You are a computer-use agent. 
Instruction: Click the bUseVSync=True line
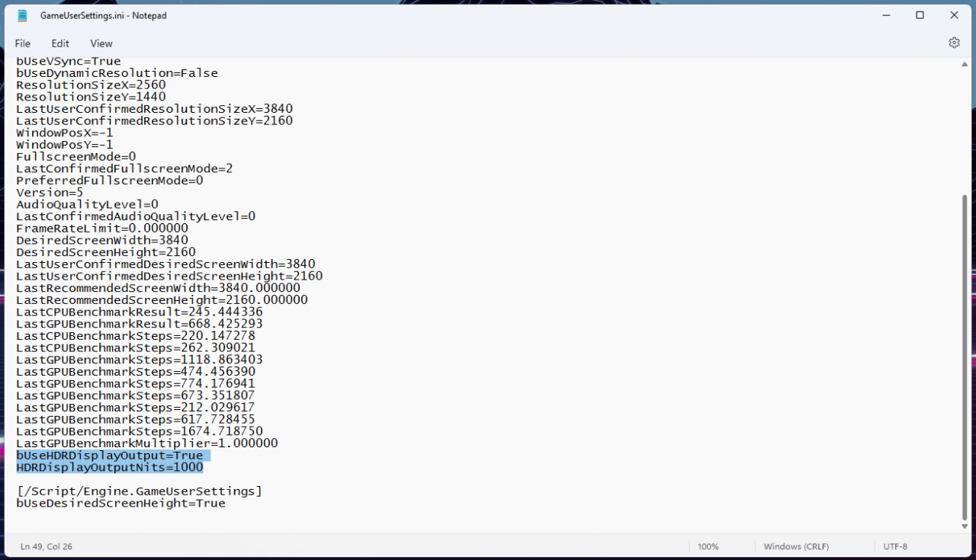click(x=69, y=62)
